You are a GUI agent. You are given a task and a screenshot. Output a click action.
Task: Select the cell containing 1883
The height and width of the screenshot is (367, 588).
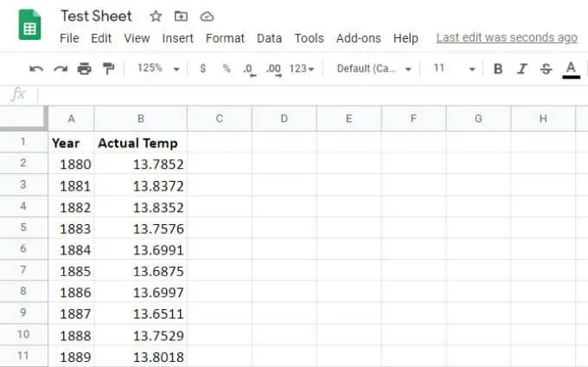click(71, 228)
